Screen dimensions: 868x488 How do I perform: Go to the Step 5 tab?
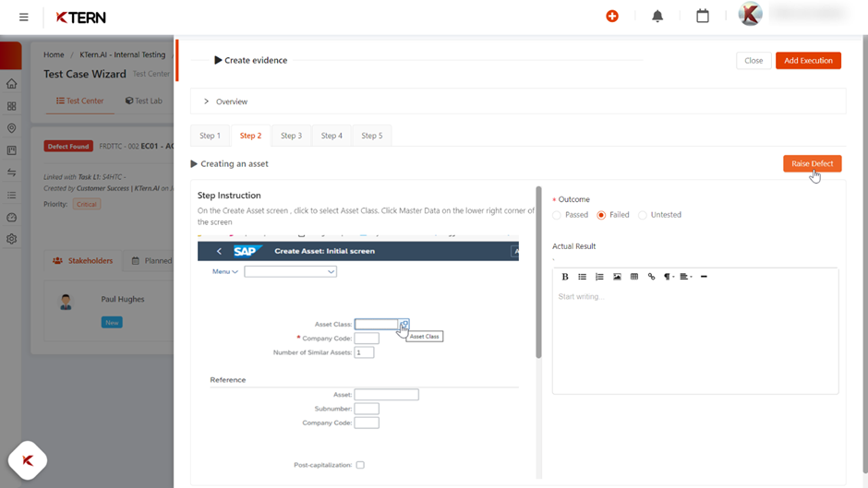[x=371, y=136]
